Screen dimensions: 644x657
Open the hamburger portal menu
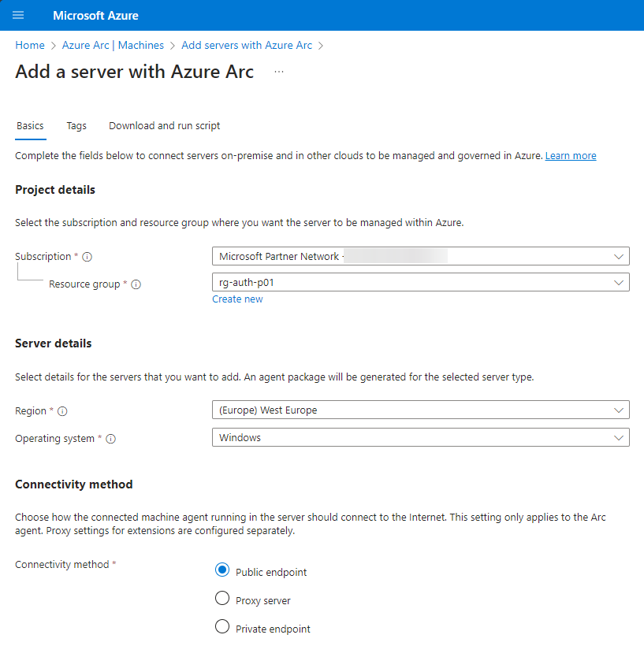18,16
